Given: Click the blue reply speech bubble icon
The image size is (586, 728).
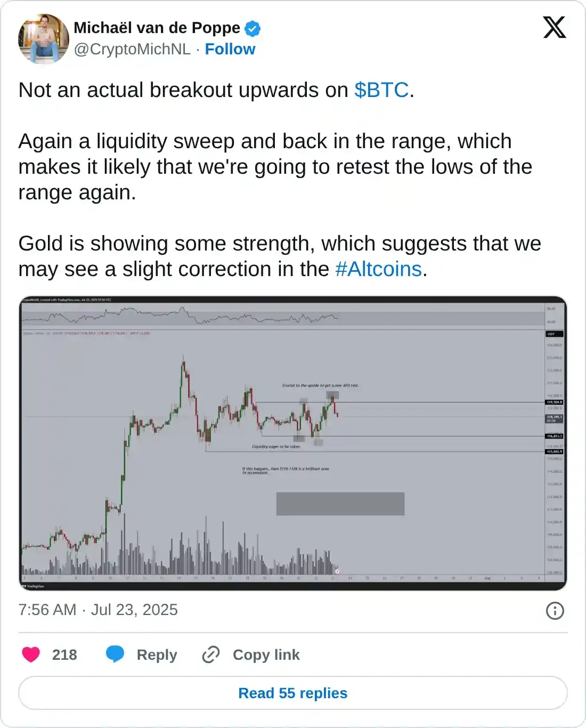Looking at the screenshot, I should click(115, 654).
